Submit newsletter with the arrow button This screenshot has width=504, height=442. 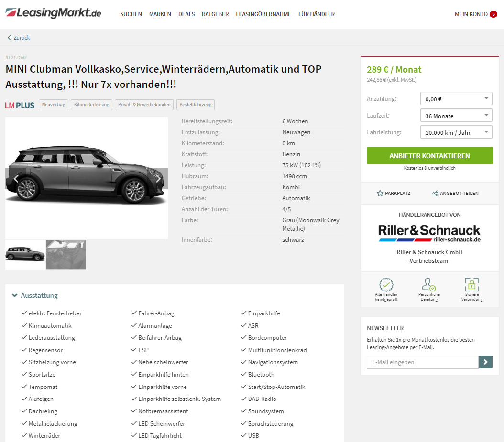(x=485, y=362)
